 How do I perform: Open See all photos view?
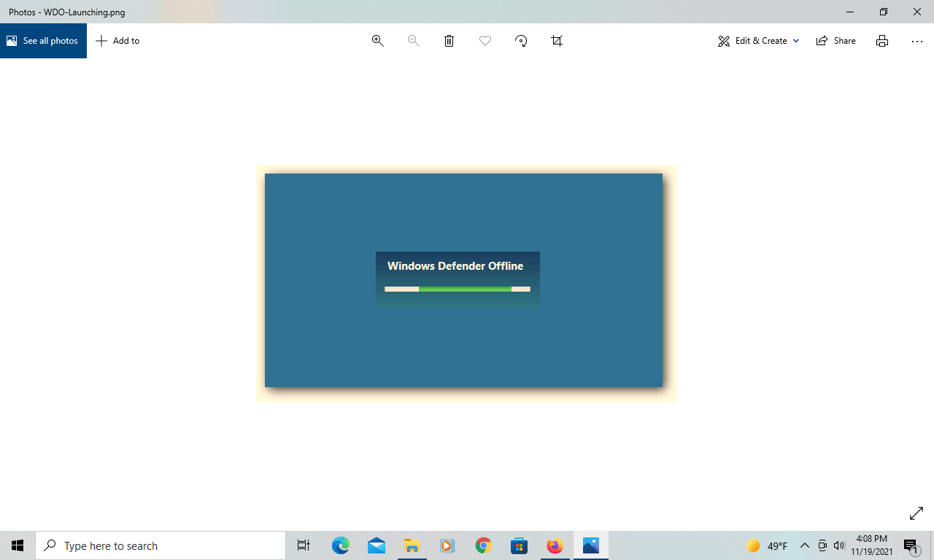click(43, 41)
